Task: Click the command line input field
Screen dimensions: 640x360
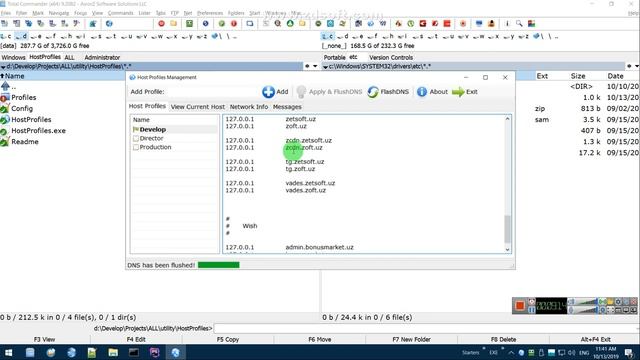Action: pyautogui.click(x=427, y=329)
